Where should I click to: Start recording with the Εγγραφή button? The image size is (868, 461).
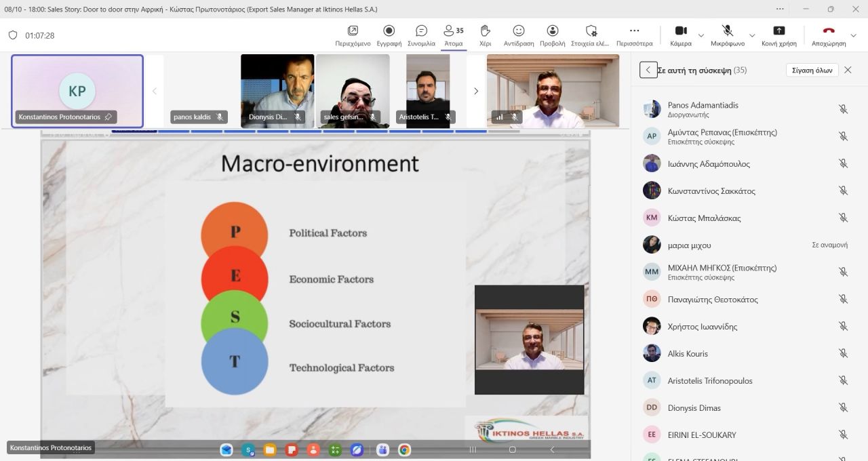tap(389, 35)
